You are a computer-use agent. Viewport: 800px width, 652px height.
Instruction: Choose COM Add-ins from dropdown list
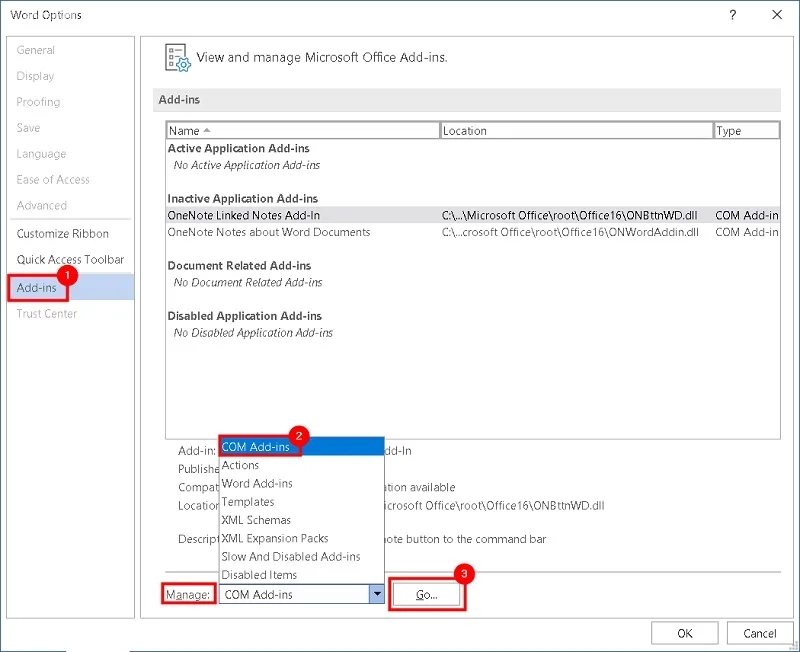click(256, 447)
